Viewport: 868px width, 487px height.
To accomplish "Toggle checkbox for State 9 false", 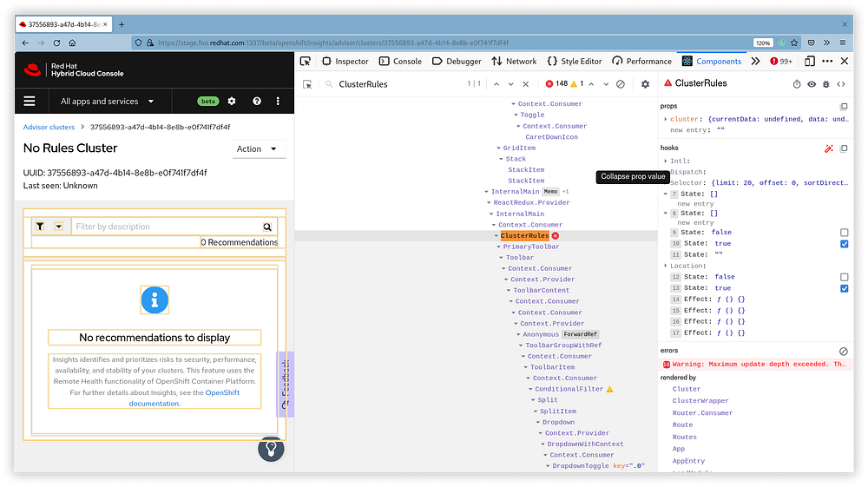I will point(845,233).
